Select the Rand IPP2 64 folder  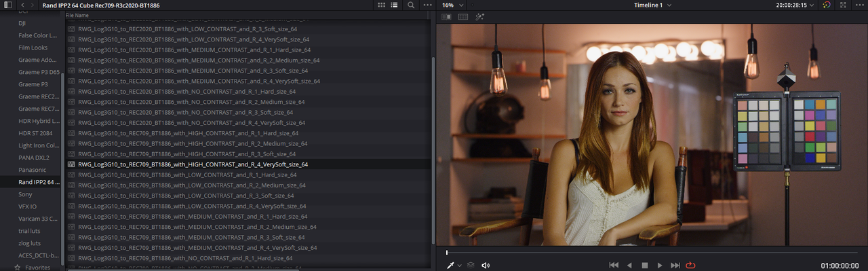click(x=31, y=182)
